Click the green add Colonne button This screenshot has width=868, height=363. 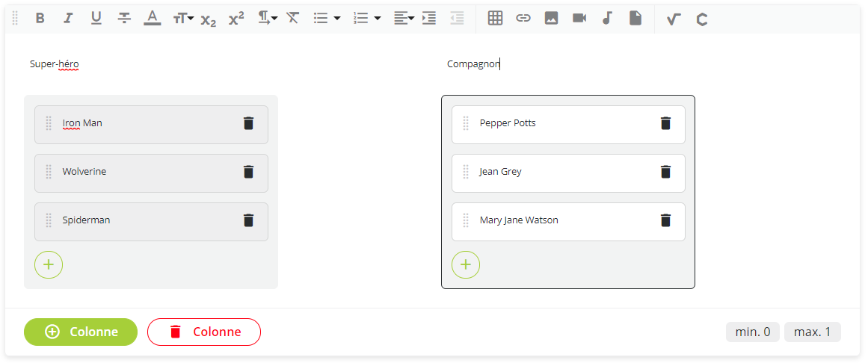coord(80,332)
